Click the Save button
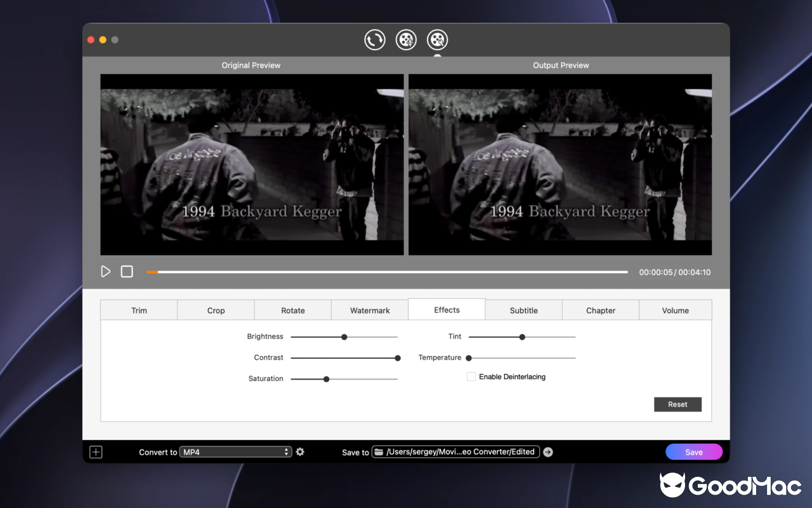 (694, 452)
